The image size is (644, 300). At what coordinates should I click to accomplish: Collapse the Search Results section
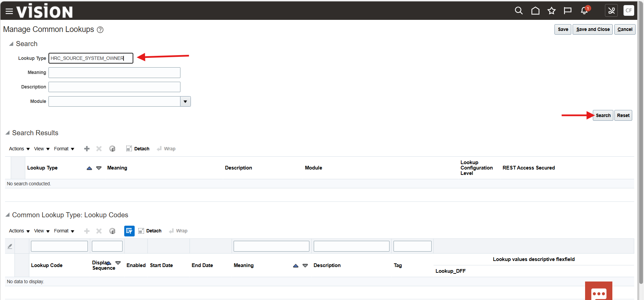7,133
